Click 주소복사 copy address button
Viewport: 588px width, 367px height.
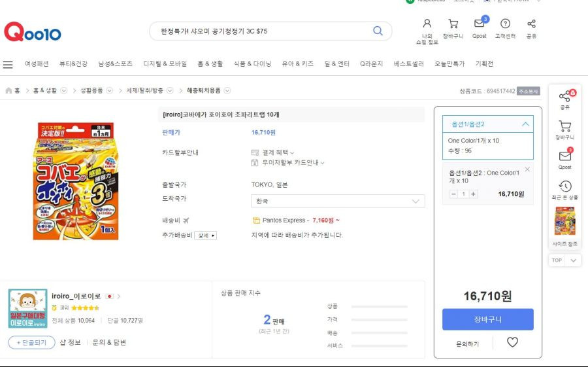click(x=529, y=92)
